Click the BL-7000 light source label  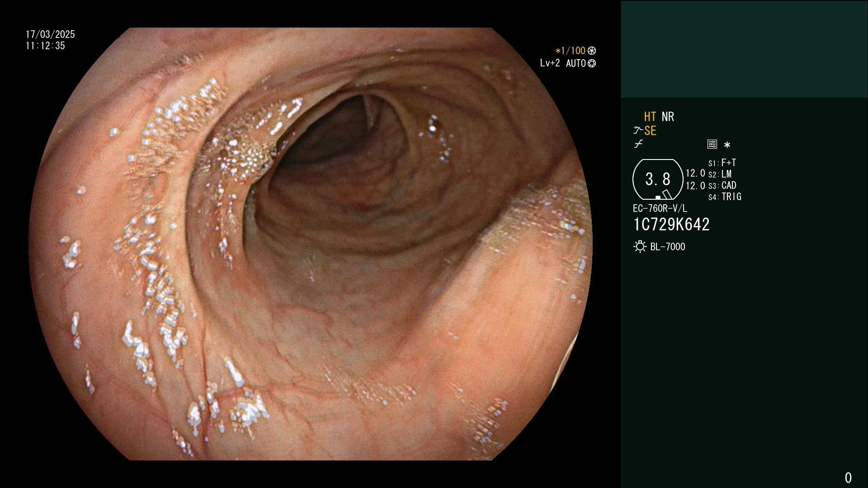point(668,247)
